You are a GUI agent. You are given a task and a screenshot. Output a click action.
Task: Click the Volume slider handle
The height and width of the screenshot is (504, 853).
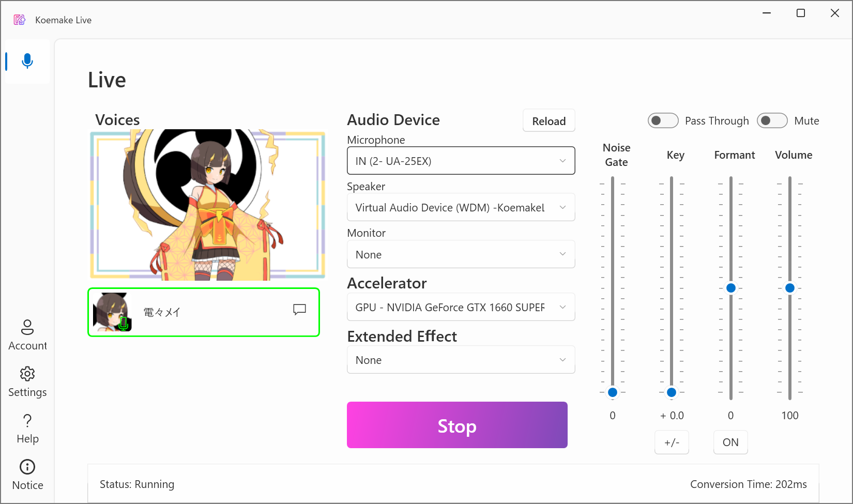point(790,288)
